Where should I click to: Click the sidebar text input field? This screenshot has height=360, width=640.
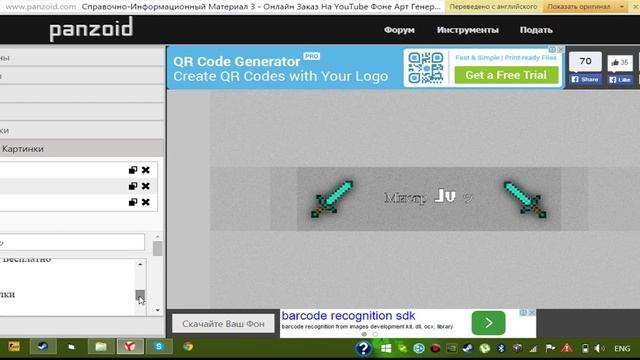[72, 242]
